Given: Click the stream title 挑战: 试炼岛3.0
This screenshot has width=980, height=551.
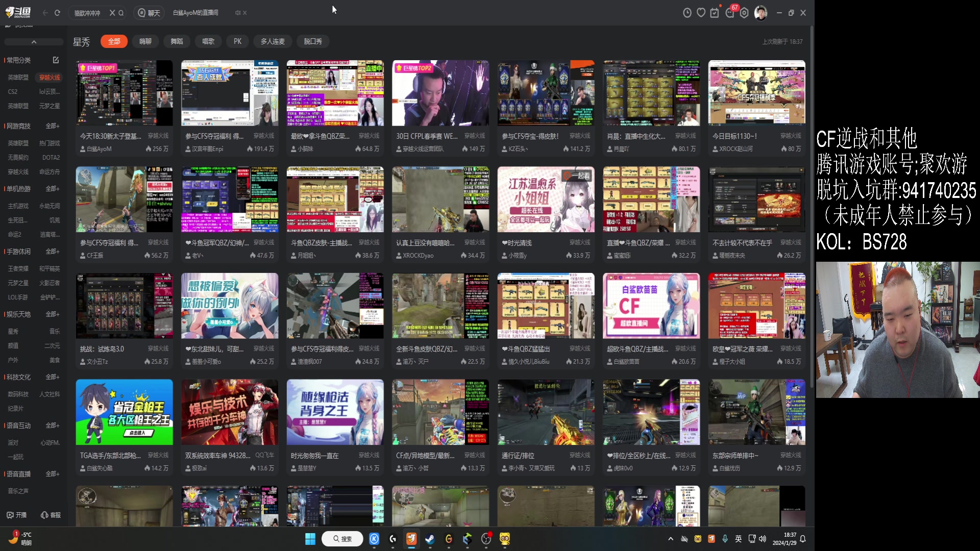Looking at the screenshot, I should [102, 349].
